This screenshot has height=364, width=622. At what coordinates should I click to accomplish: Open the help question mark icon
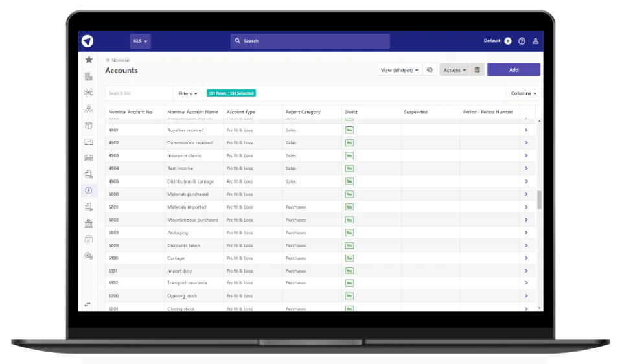point(522,41)
